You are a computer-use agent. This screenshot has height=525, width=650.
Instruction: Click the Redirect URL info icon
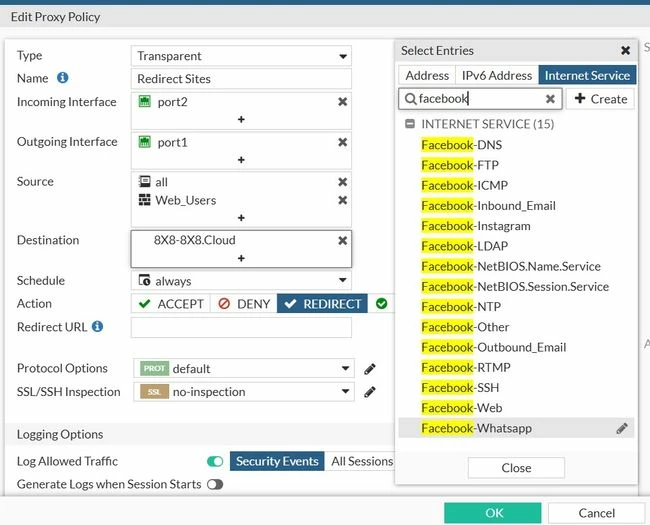point(97,326)
